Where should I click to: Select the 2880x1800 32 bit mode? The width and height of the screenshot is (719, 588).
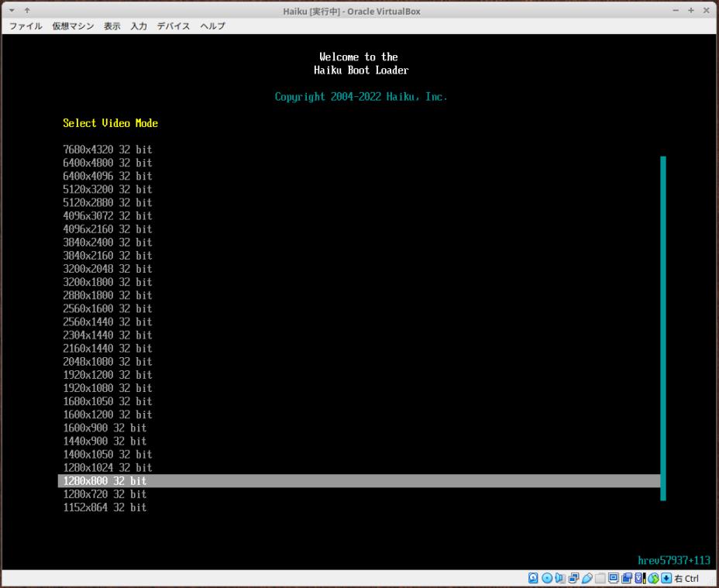tap(107, 295)
